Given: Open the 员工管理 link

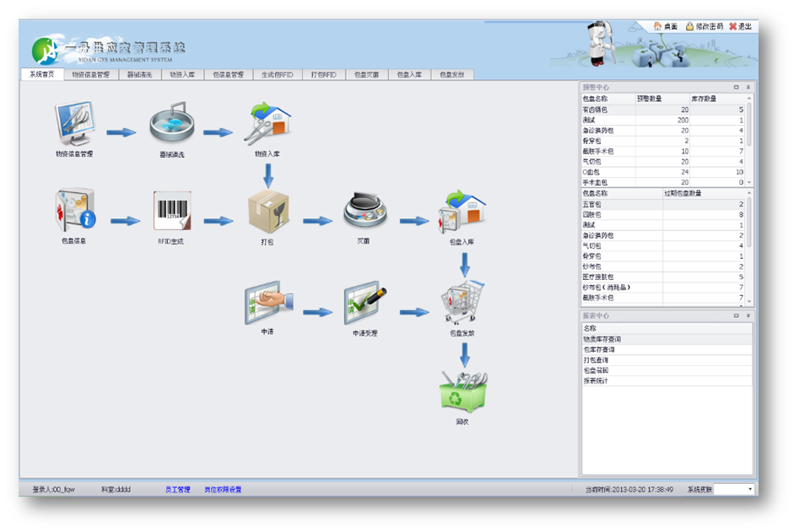Looking at the screenshot, I should pyautogui.click(x=177, y=489).
